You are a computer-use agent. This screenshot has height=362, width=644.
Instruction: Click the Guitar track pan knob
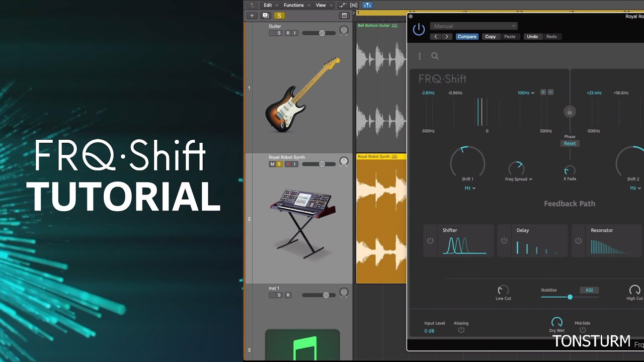[344, 30]
